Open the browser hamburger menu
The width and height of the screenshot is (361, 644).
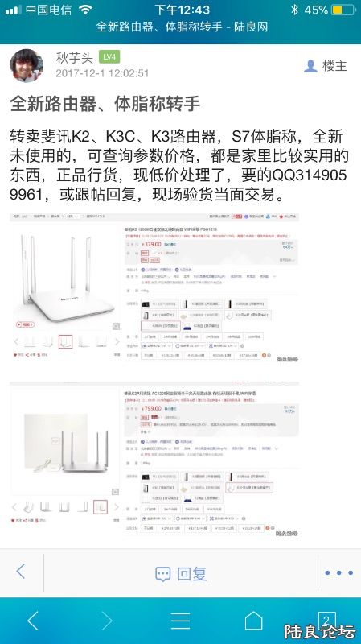click(x=180, y=620)
